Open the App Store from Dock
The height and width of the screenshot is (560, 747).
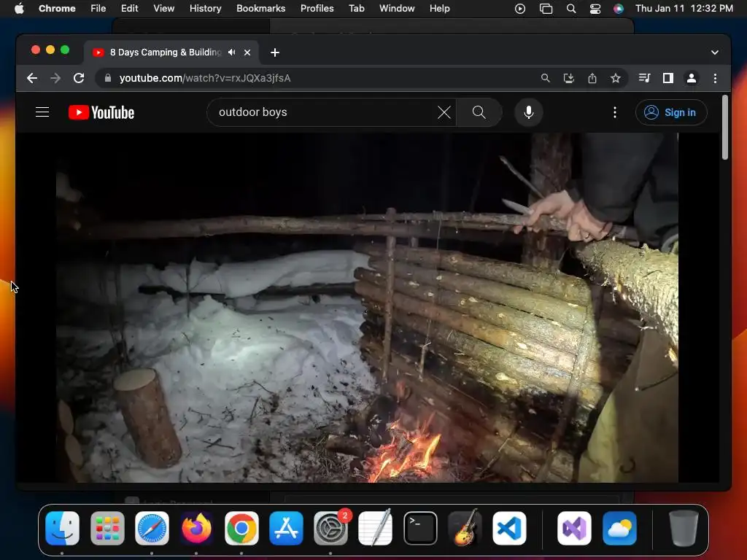click(x=286, y=528)
